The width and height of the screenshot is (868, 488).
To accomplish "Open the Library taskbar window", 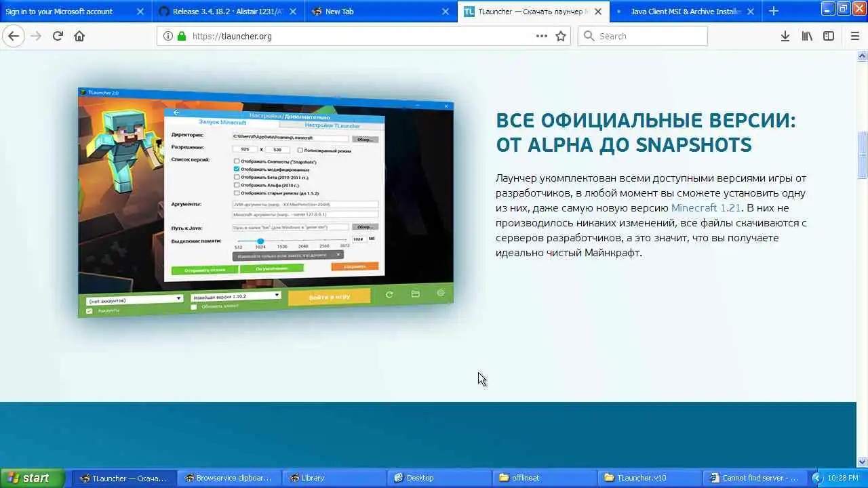I will click(334, 478).
